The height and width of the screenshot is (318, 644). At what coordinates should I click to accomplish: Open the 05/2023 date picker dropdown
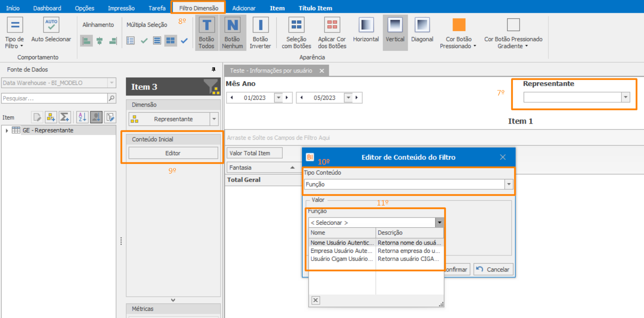348,98
